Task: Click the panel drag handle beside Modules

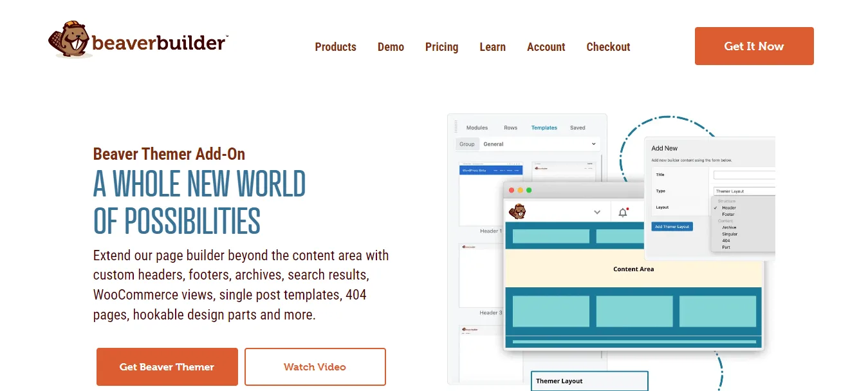Action: (x=456, y=126)
